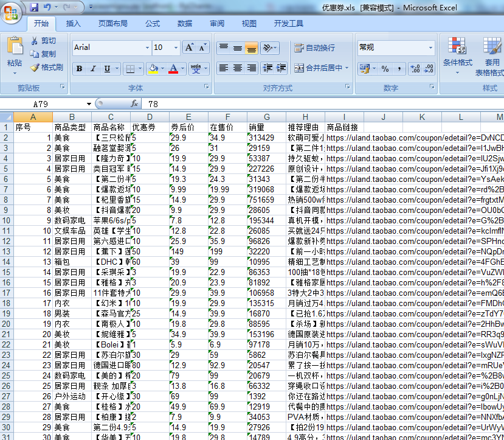The height and width of the screenshot is (440, 504).
Task: Click the fx insert function button
Action: coord(134,103)
